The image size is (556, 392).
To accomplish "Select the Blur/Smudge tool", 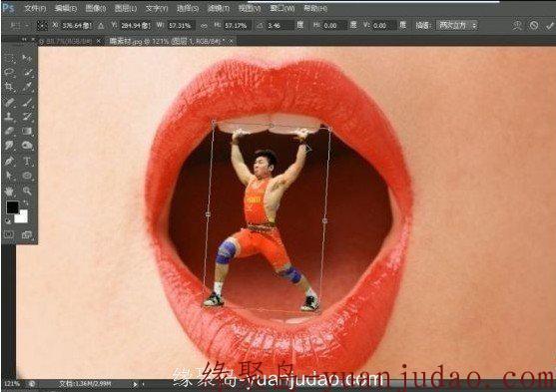I will click(x=10, y=146).
